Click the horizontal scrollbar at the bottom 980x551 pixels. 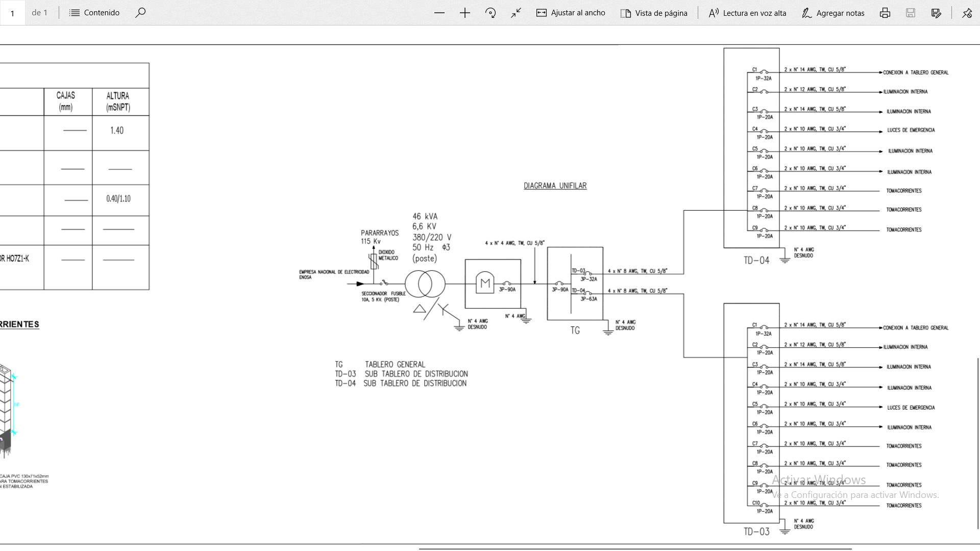click(x=635, y=549)
